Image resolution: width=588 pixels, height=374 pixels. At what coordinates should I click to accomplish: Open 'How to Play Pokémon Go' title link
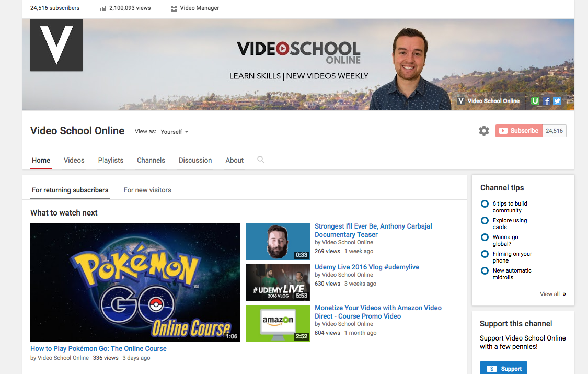pyautogui.click(x=98, y=348)
